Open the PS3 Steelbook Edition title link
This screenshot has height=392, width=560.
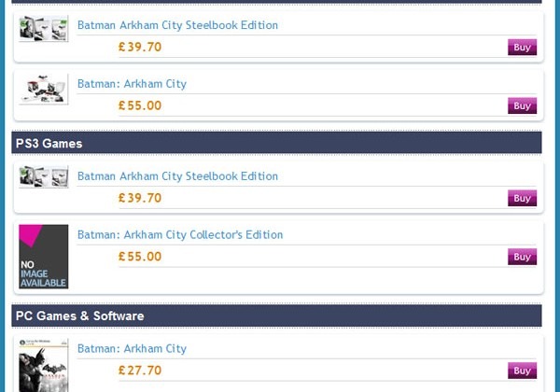tap(177, 176)
